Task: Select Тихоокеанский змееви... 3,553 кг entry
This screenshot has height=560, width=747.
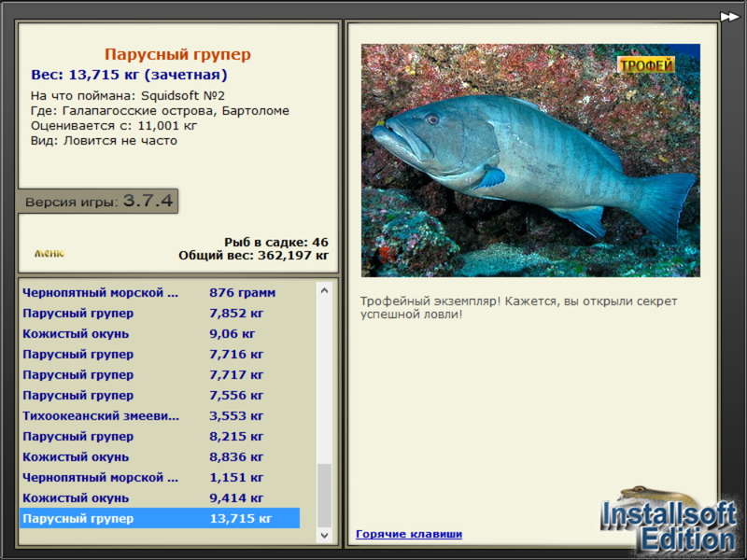Action: tap(160, 415)
